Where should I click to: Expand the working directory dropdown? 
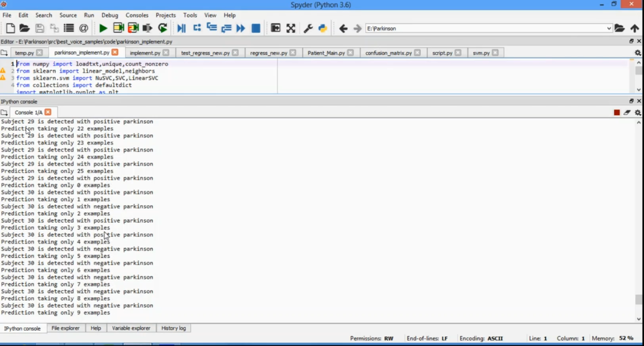tap(609, 28)
